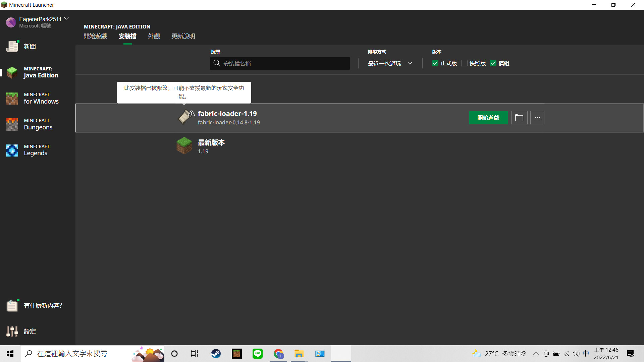The width and height of the screenshot is (644, 362).
Task: Toggle the 模組 modded checkbox
Action: (x=493, y=63)
